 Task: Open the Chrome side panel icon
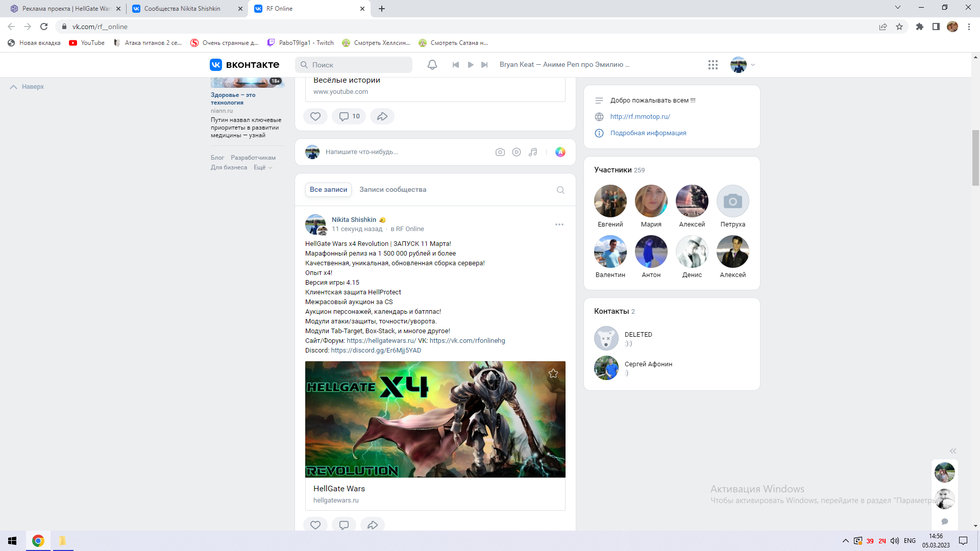[x=936, y=27]
